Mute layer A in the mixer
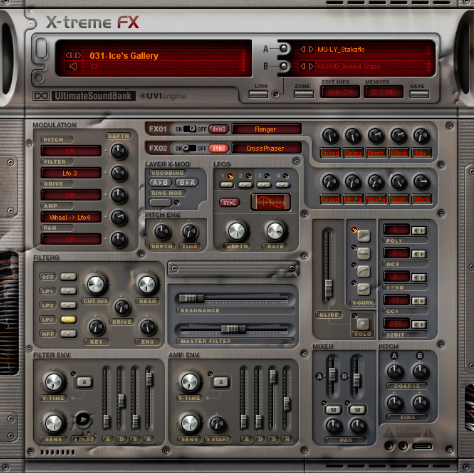Image resolution: width=474 pixels, height=473 pixels. (333, 410)
